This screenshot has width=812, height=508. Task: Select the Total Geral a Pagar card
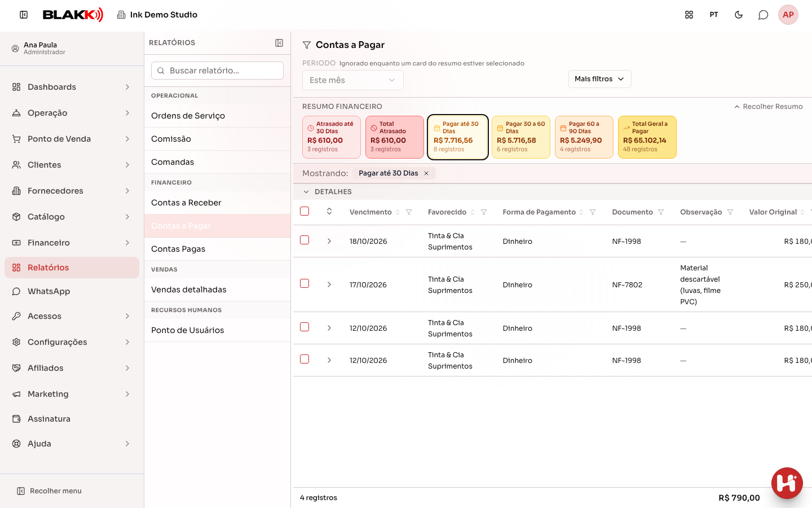pos(647,137)
